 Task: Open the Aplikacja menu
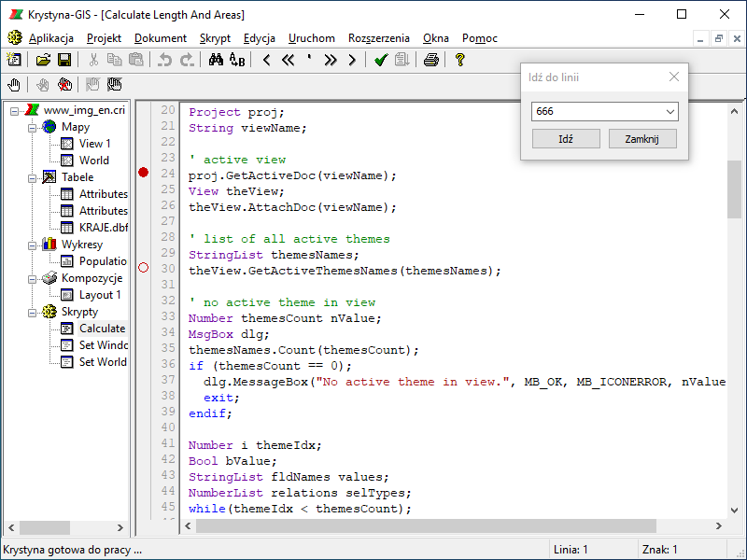[51, 38]
